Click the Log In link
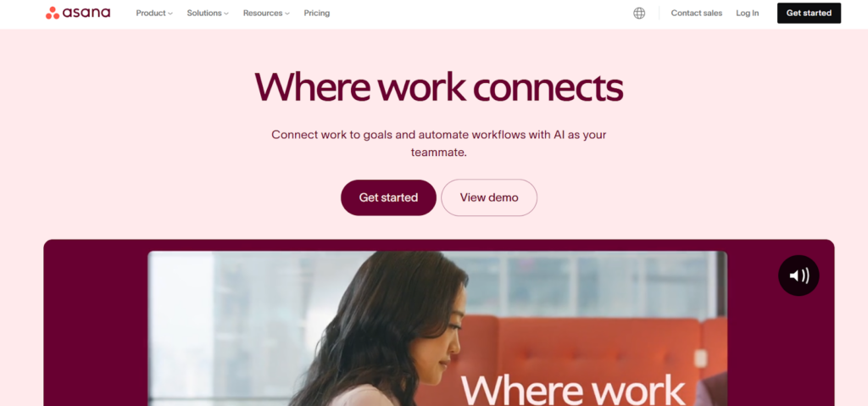 click(x=748, y=14)
